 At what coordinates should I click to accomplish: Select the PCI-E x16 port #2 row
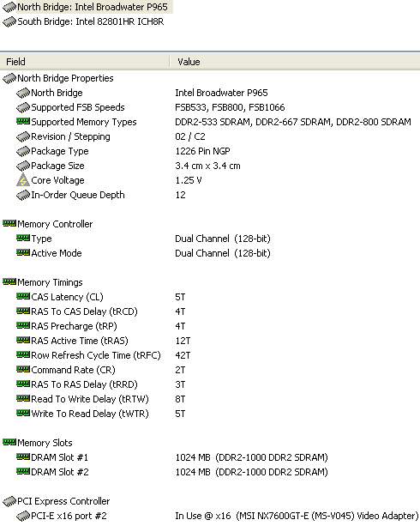tap(210, 516)
